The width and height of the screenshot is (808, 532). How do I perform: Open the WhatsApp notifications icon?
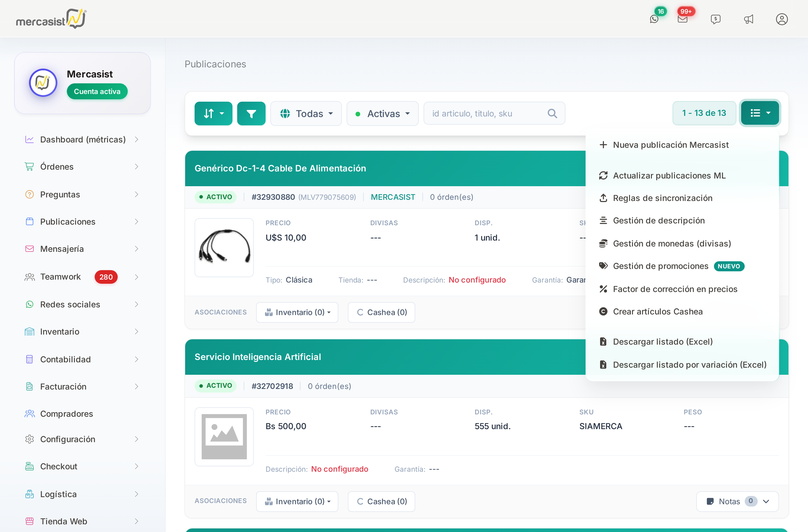(654, 19)
